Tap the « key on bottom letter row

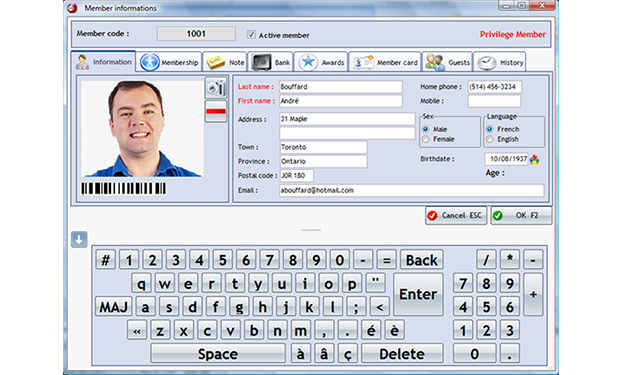point(137,330)
